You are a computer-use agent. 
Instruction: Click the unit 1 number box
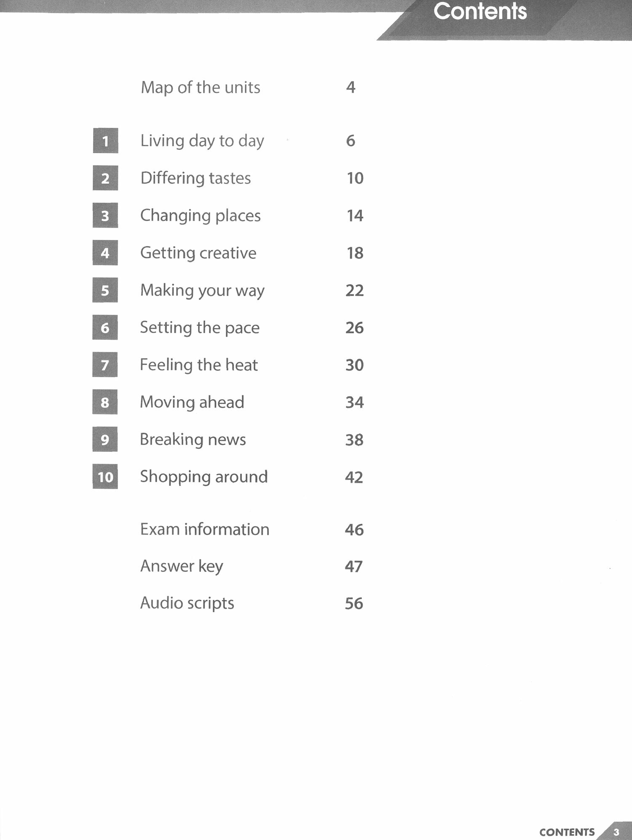point(105,141)
